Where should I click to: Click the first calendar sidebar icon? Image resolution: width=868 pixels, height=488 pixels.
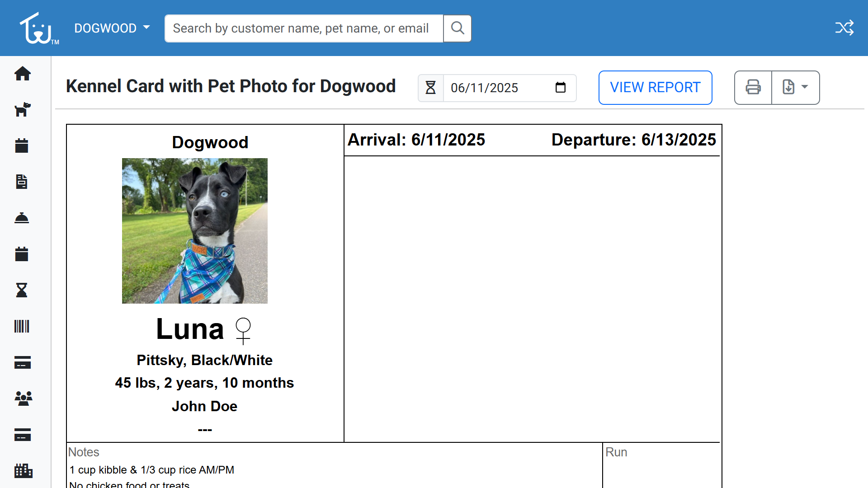point(22,145)
